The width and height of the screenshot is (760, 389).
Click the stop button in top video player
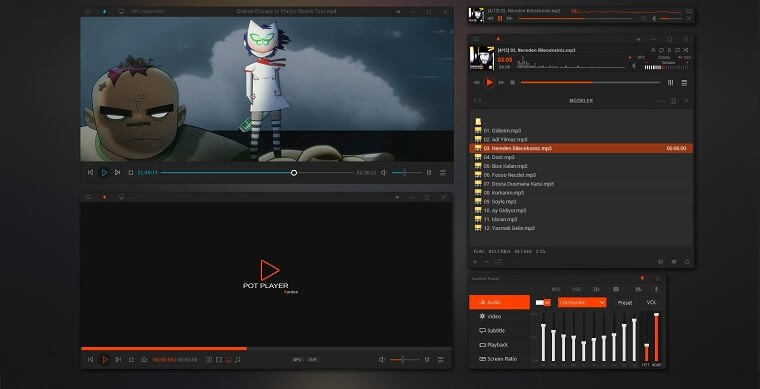(x=130, y=172)
